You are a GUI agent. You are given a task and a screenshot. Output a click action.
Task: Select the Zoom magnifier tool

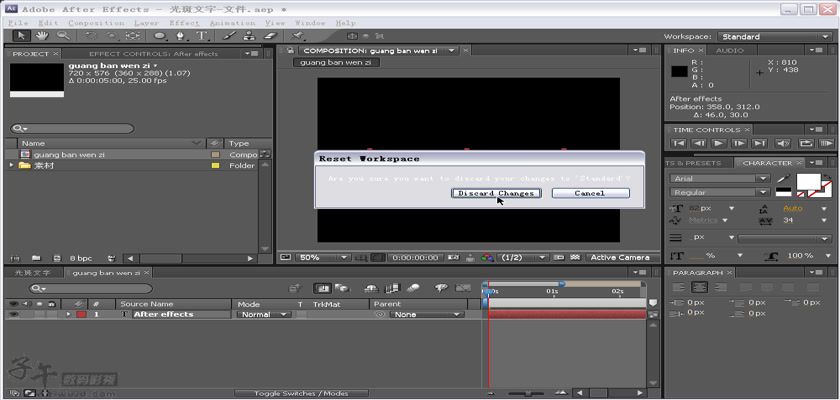(63, 36)
